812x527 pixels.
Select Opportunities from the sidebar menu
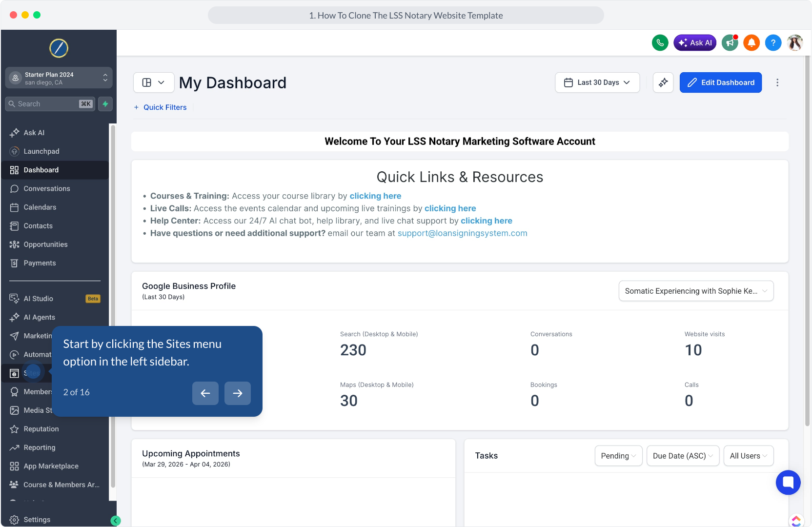[x=46, y=244]
